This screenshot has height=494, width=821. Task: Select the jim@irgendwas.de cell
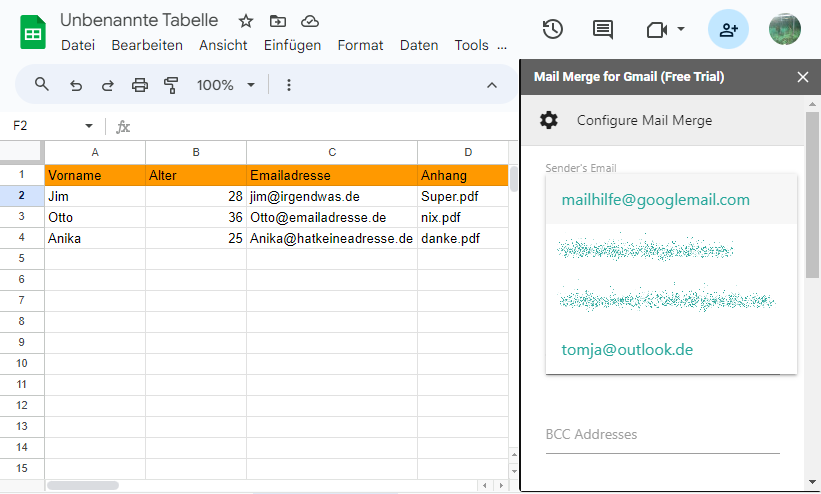tap(332, 196)
